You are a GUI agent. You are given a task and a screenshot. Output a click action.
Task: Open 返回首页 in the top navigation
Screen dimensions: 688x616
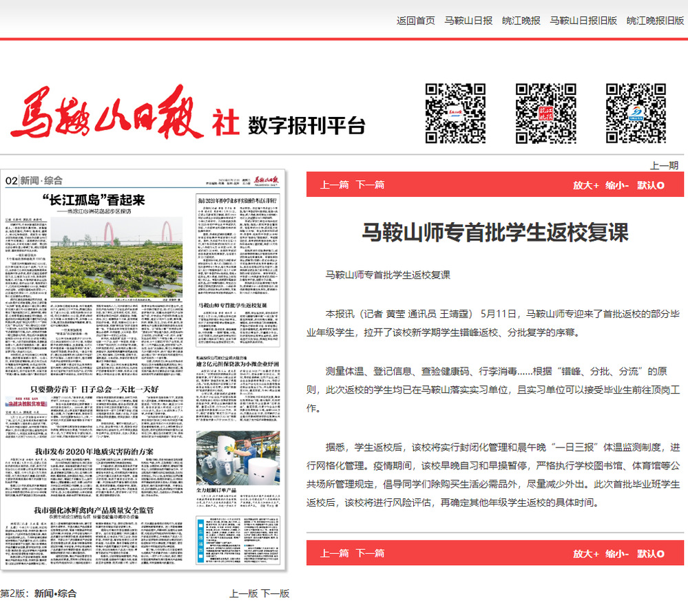pyautogui.click(x=415, y=21)
